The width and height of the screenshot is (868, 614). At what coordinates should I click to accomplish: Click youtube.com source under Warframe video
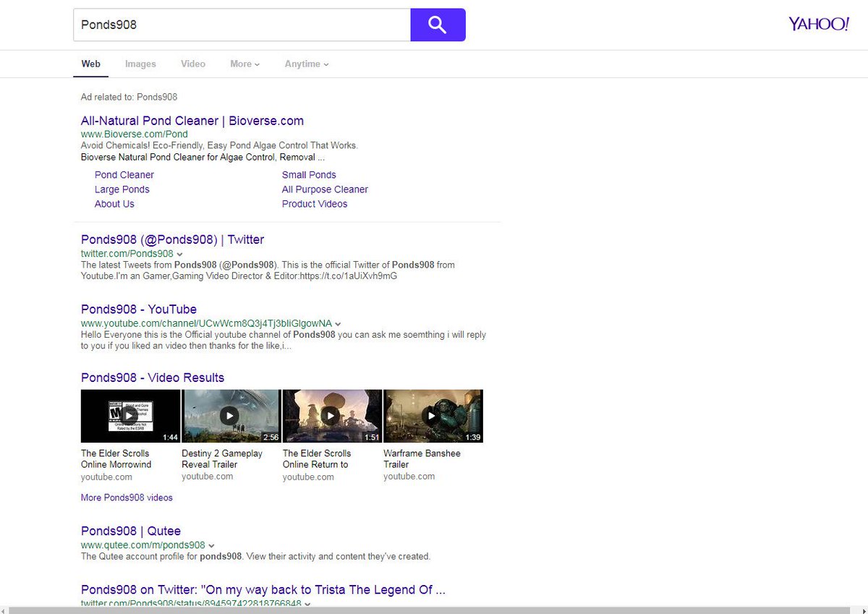[x=409, y=477]
